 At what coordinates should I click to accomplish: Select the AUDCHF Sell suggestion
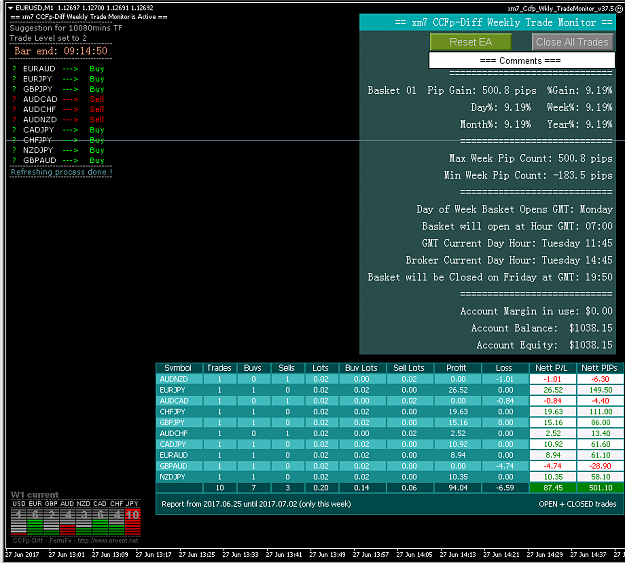click(59, 109)
